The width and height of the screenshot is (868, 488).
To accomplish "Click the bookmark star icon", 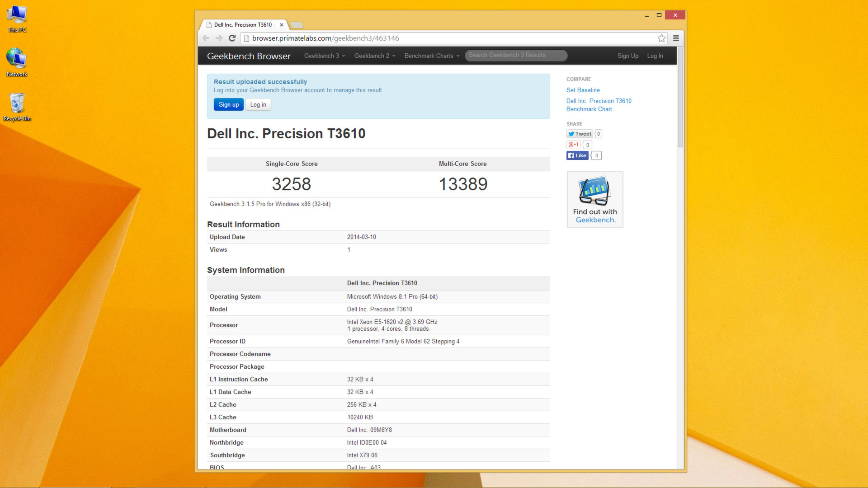I will click(662, 38).
